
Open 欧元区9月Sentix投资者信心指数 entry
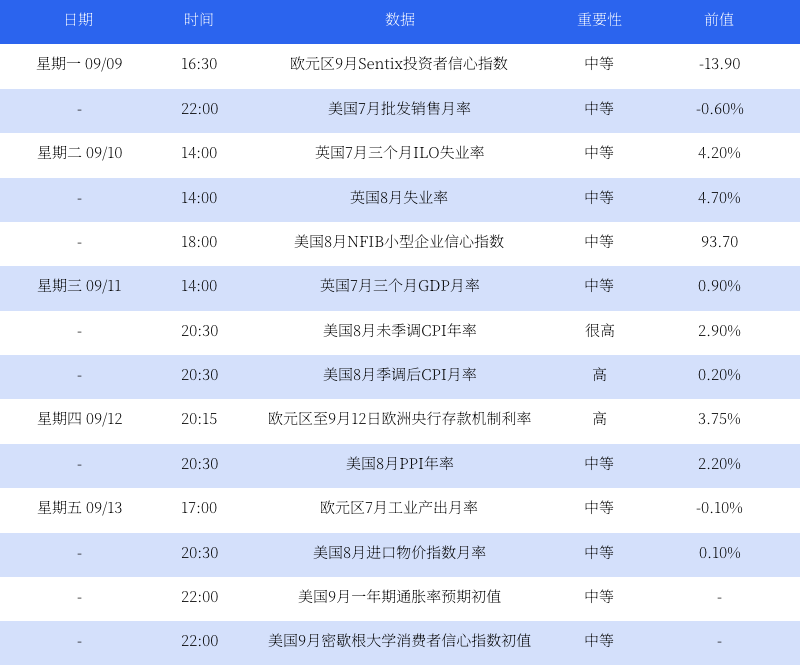[399, 64]
